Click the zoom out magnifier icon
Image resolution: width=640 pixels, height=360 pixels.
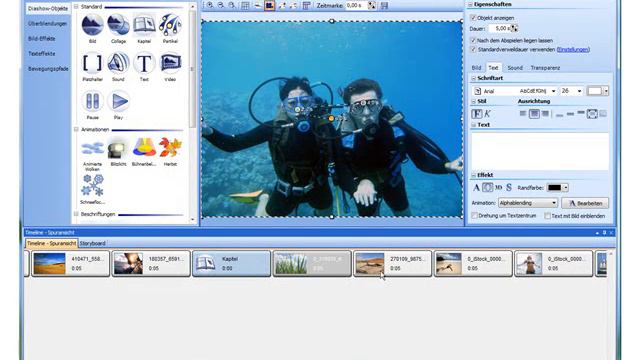point(221,5)
